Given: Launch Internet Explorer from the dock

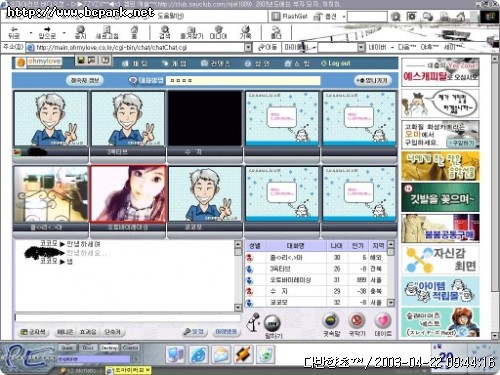Looking at the screenshot, I should (198, 355).
